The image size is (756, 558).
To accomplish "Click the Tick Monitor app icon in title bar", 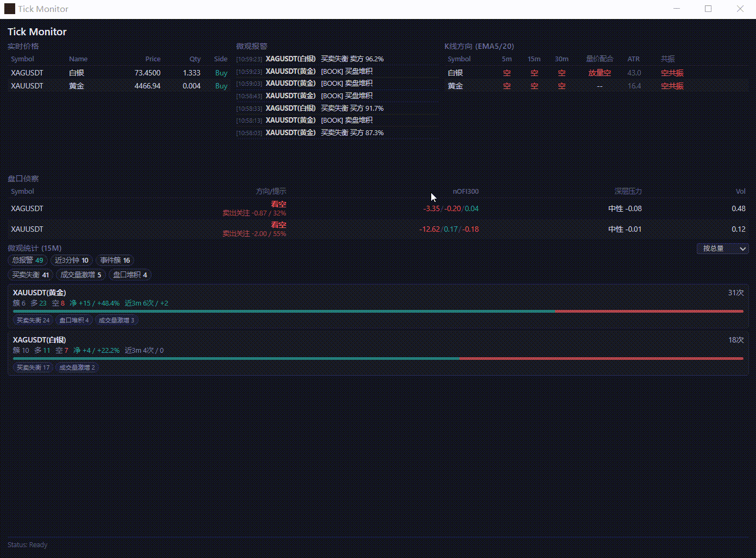I will point(9,9).
